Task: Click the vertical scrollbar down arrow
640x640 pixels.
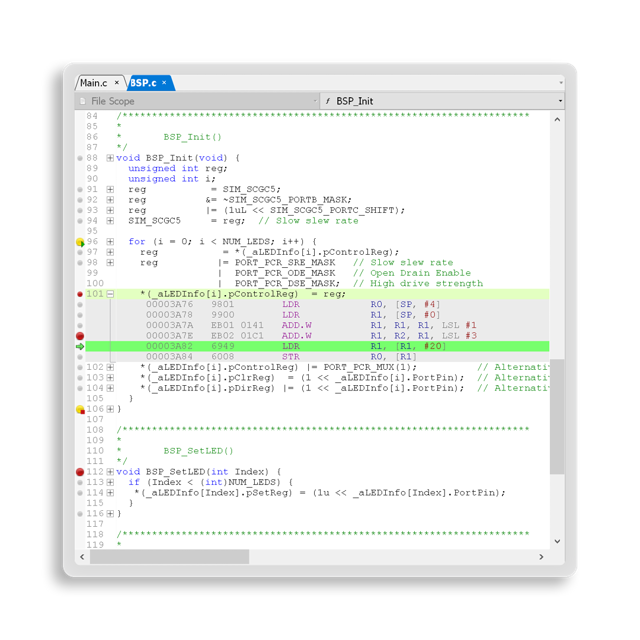Action: point(557,541)
